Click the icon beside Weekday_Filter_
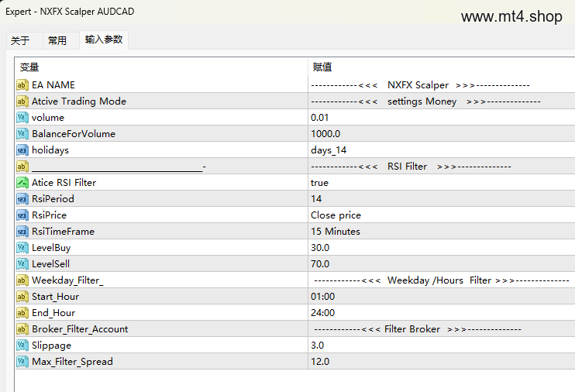The height and width of the screenshot is (392, 575). [x=22, y=280]
